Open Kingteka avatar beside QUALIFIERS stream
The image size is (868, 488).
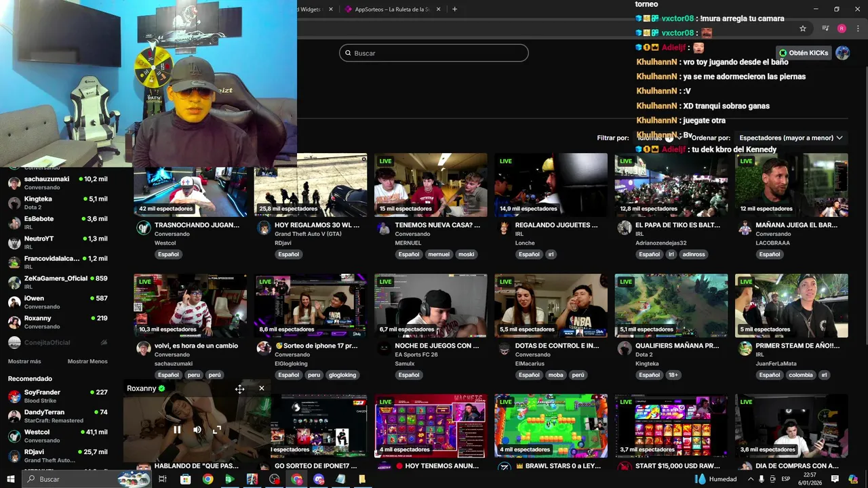pos(625,348)
